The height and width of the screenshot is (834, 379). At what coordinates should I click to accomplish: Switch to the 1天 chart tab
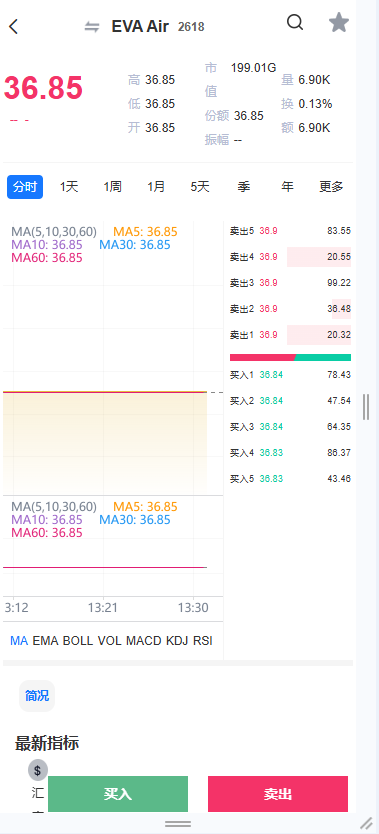(69, 187)
